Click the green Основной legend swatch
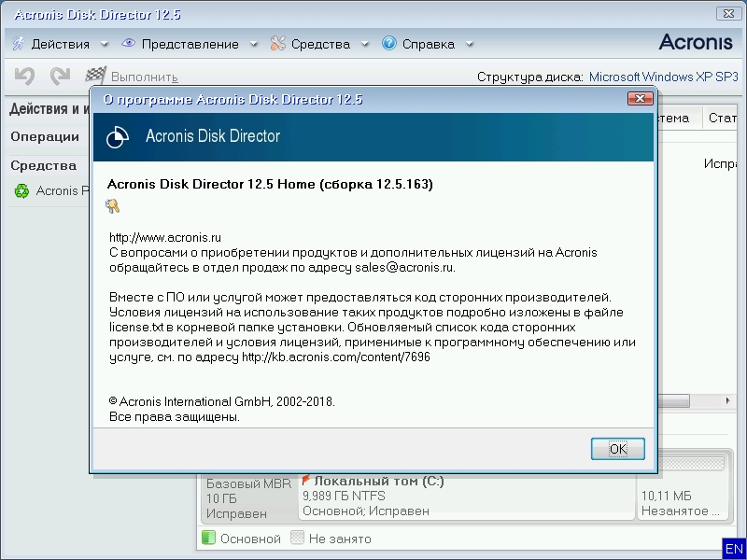This screenshot has height=560, width=747. 208,538
